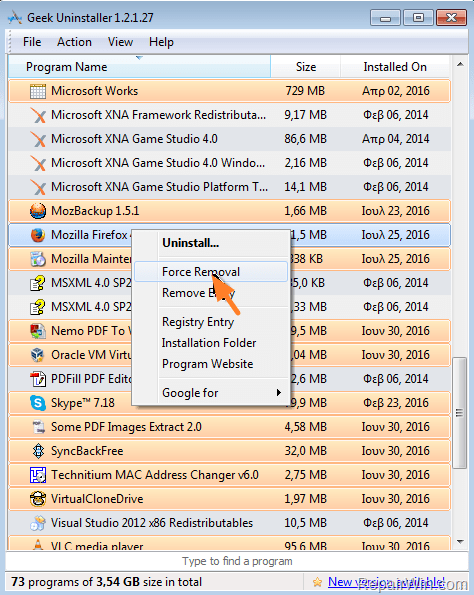The image size is (474, 595).
Task: Close the Geek Uninstaller window
Action: 451,17
